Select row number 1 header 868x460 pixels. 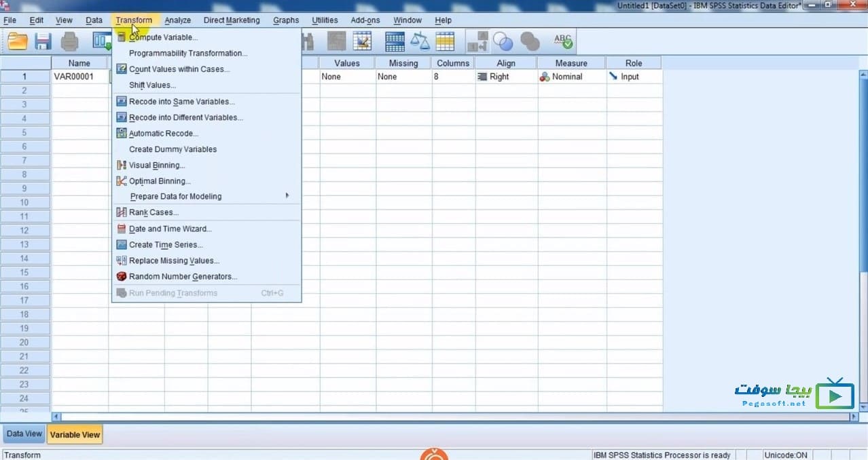(x=25, y=77)
